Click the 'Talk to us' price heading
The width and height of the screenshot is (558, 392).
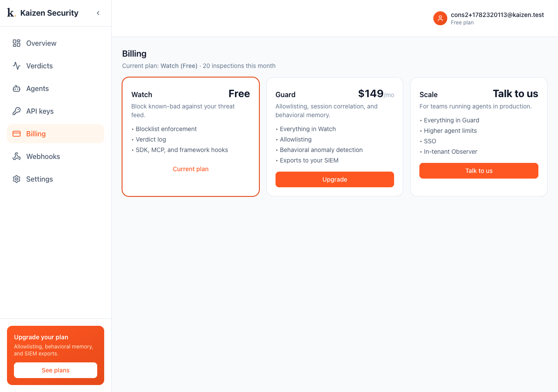point(515,94)
